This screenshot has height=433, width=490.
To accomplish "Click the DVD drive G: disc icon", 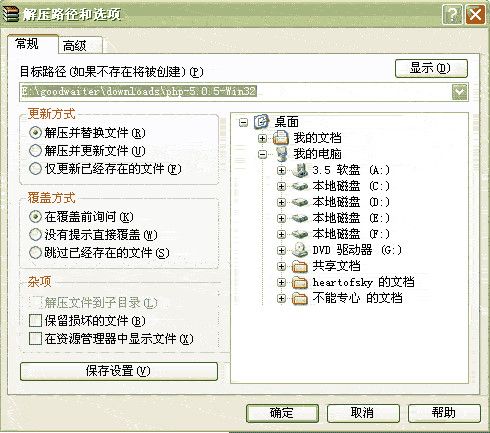I will [300, 250].
